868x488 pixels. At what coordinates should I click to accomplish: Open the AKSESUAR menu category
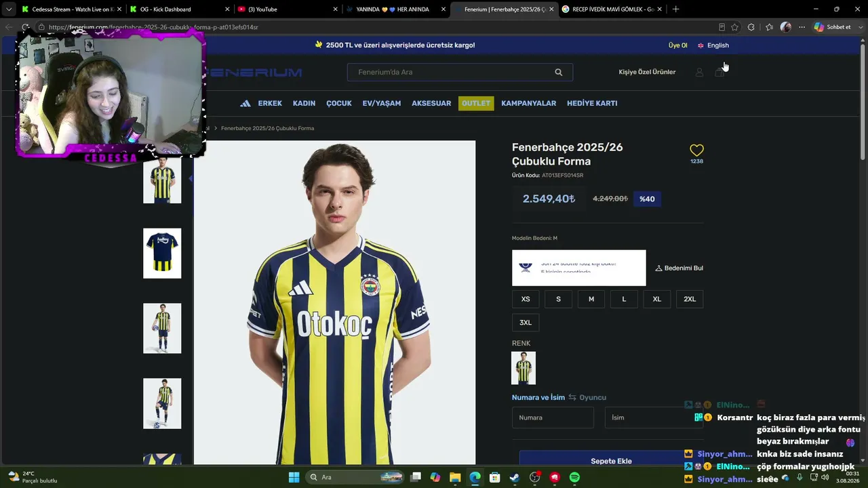(x=431, y=103)
